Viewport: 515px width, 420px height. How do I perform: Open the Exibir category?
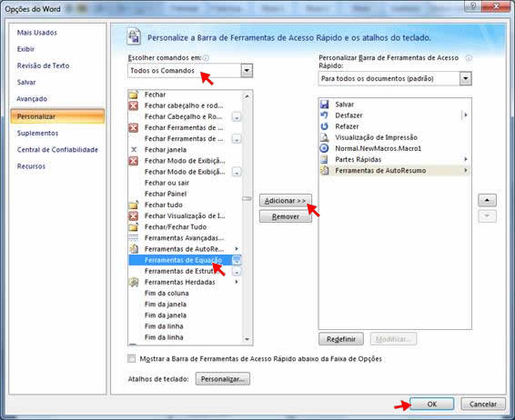[25, 49]
